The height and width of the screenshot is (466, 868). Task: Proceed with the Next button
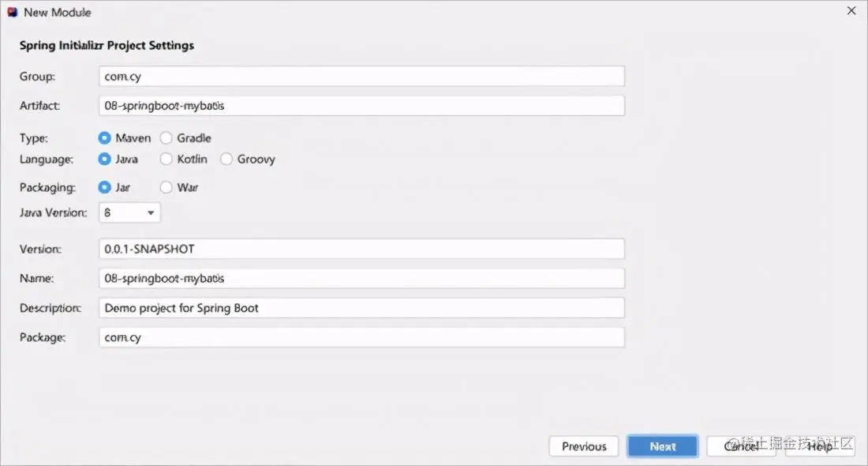tap(663, 446)
